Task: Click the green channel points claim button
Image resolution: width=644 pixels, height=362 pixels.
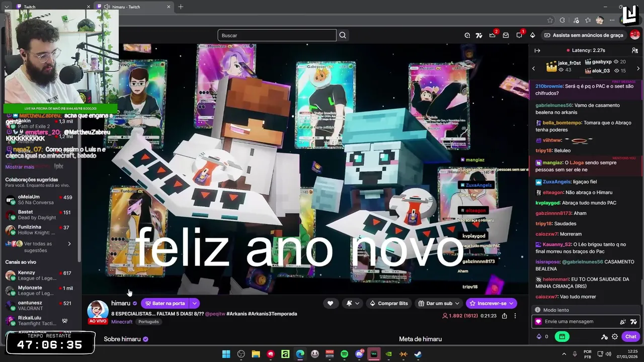Action: [562, 336]
